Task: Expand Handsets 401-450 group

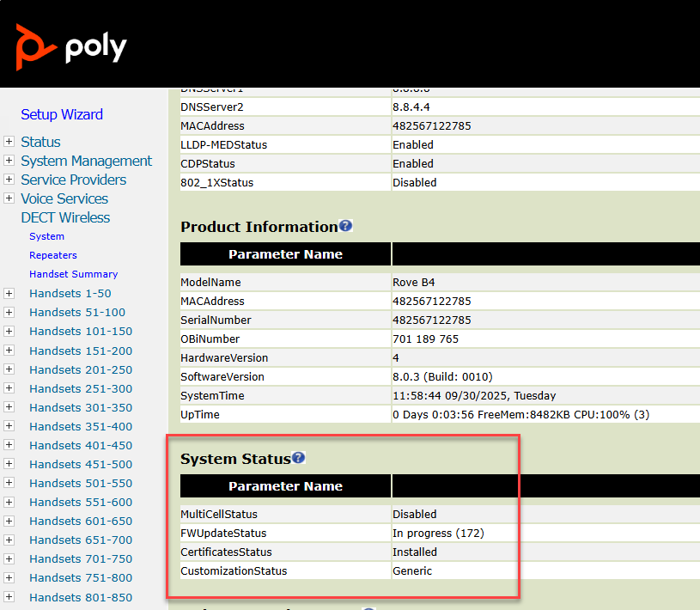Action: pyautogui.click(x=9, y=445)
